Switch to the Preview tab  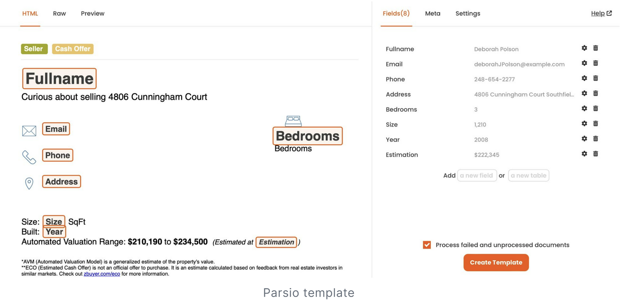[92, 14]
